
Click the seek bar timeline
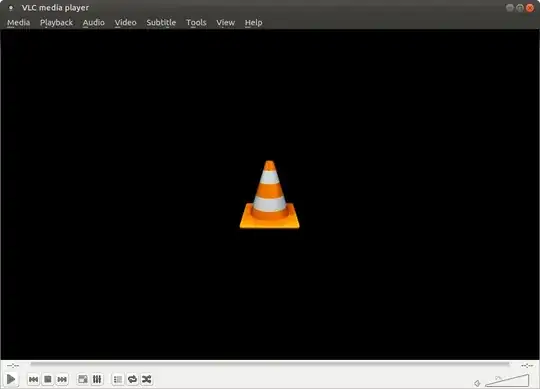(x=270, y=364)
